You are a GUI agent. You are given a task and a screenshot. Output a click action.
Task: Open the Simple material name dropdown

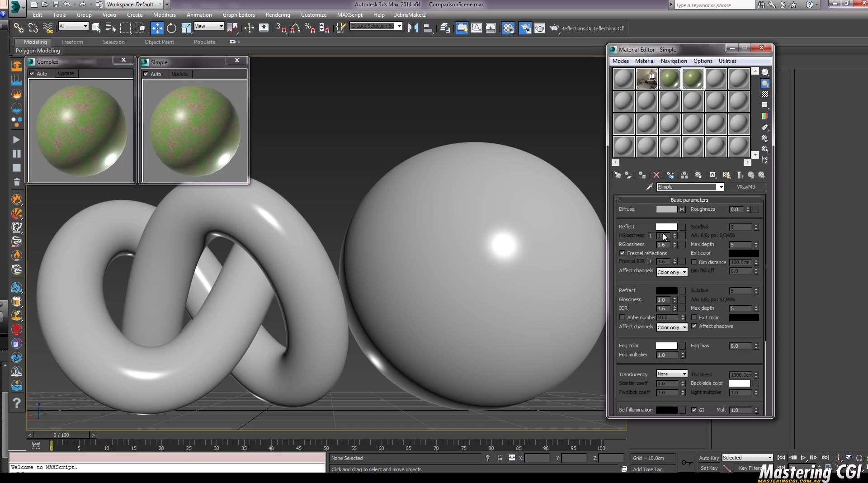click(721, 187)
